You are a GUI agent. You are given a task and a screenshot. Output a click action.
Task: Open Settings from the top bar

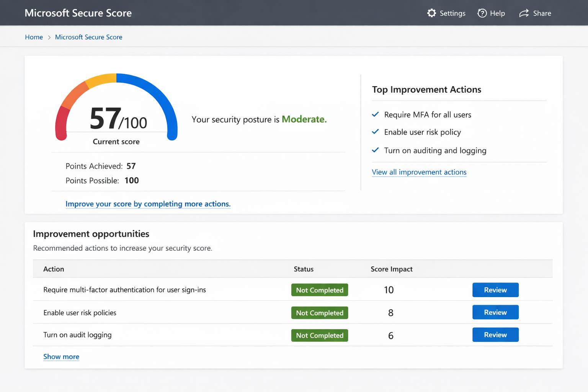pos(446,13)
